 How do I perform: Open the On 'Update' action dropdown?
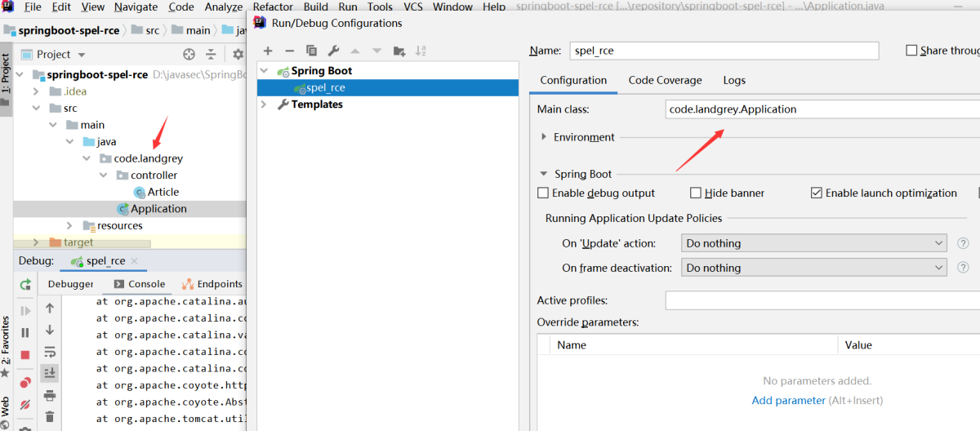click(813, 243)
